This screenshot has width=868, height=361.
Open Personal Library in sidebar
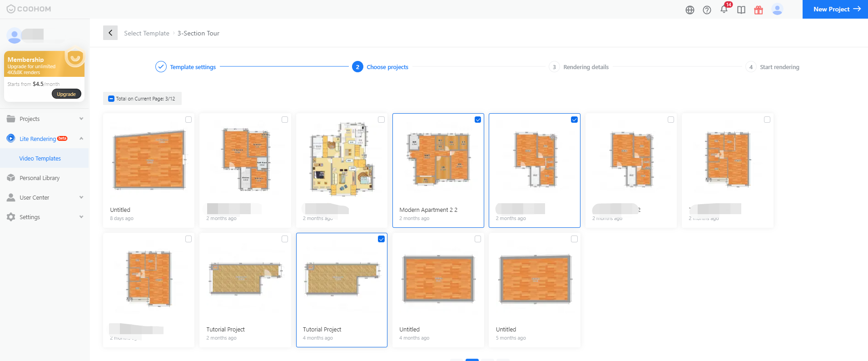(40, 178)
